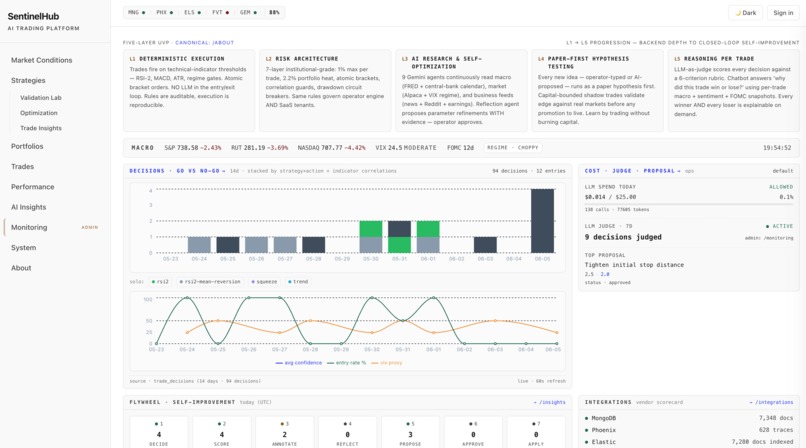Navigate to Portfolios
The height and width of the screenshot is (448, 806).
[x=27, y=146]
